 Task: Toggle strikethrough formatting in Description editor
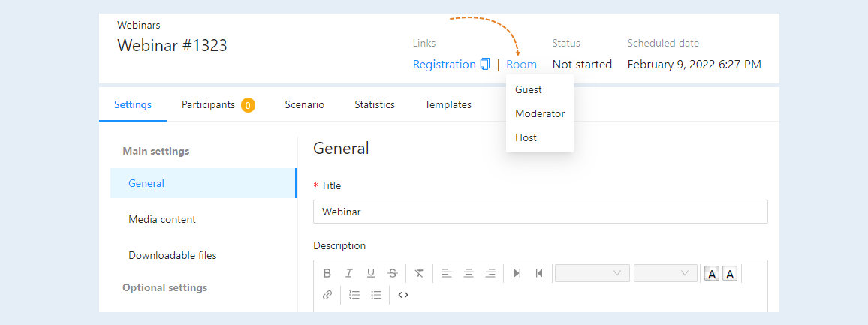pos(393,273)
